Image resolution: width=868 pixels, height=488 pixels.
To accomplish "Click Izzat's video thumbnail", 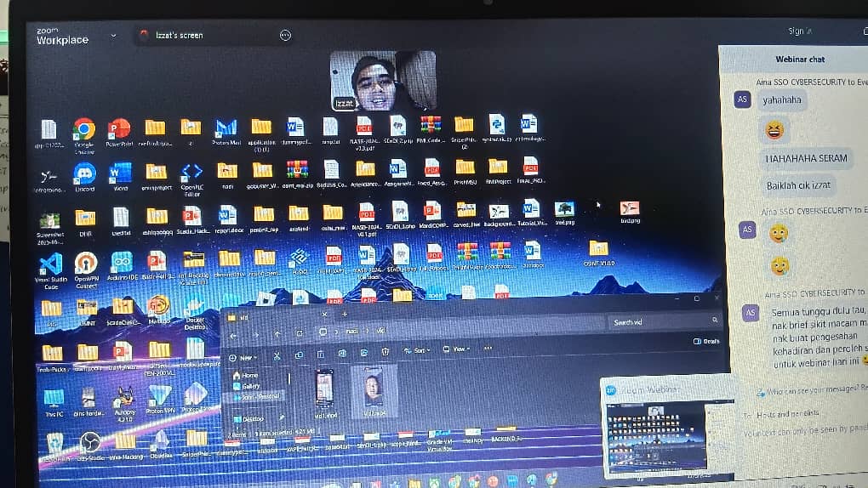I will [383, 80].
